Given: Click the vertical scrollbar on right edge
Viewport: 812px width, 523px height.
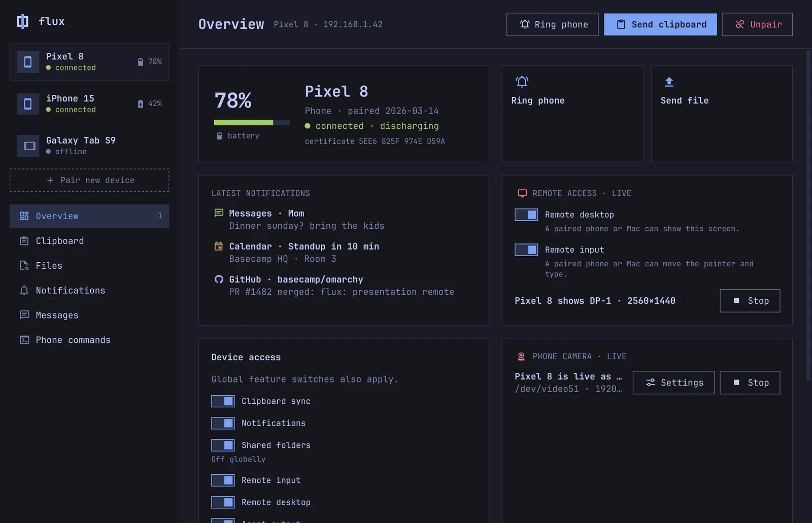Looking at the screenshot, I should [809, 215].
